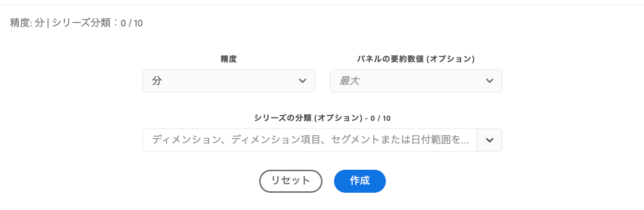Build the panel with 作成
Viewport: 644px width, 210px height.
pyautogui.click(x=360, y=181)
